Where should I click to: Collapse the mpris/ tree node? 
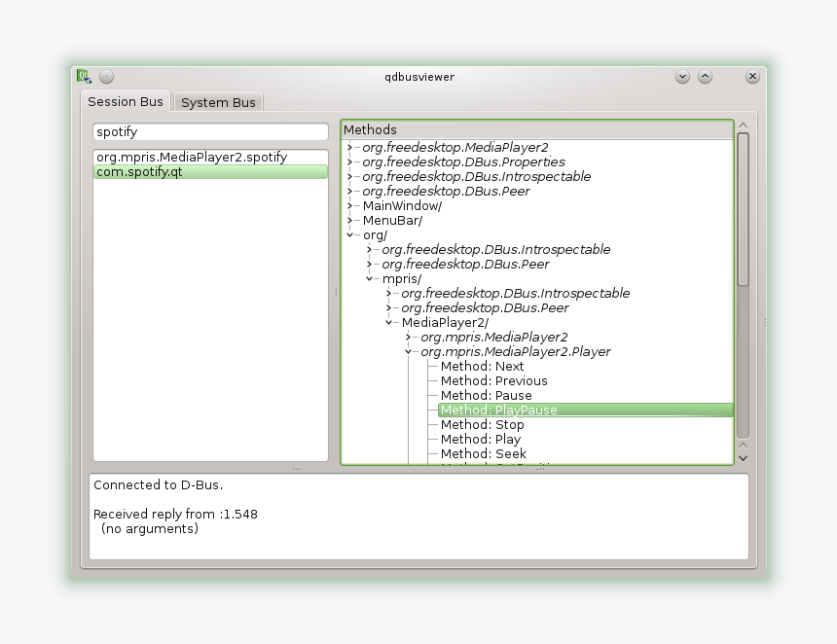pyautogui.click(x=370, y=279)
